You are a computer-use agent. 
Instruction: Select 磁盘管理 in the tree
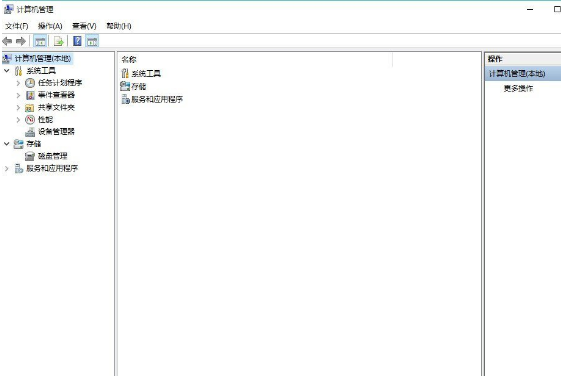pos(52,156)
